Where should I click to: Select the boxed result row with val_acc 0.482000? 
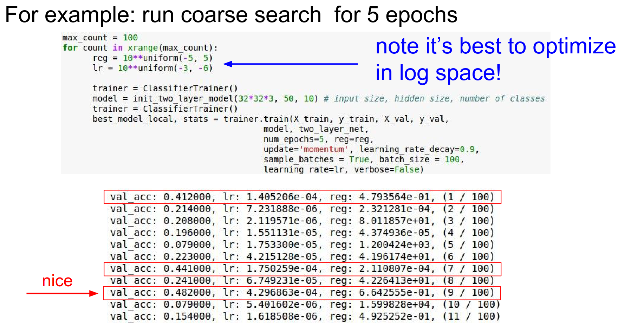pyautogui.click(x=302, y=293)
